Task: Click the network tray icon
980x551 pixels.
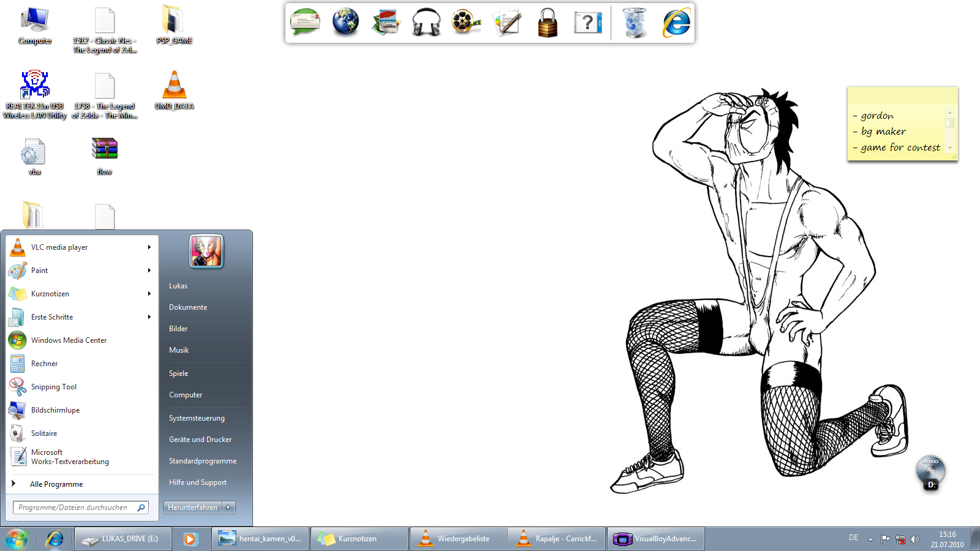Action: pos(900,539)
